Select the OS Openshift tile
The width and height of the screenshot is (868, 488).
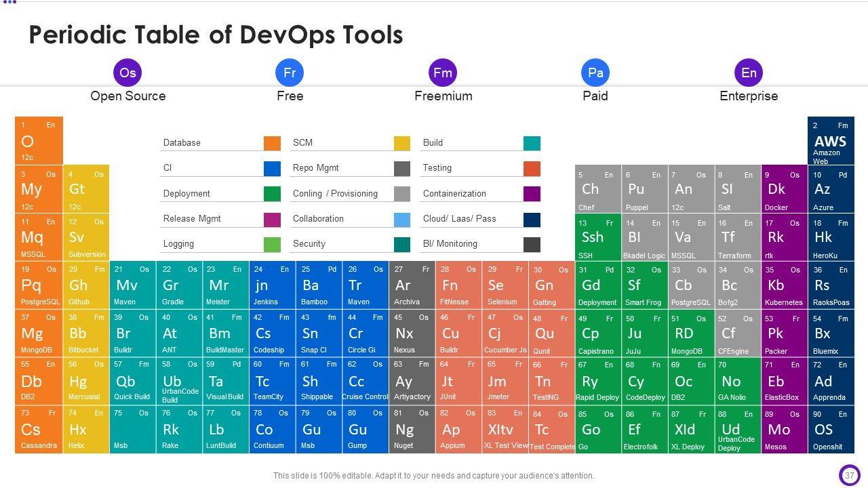click(831, 430)
